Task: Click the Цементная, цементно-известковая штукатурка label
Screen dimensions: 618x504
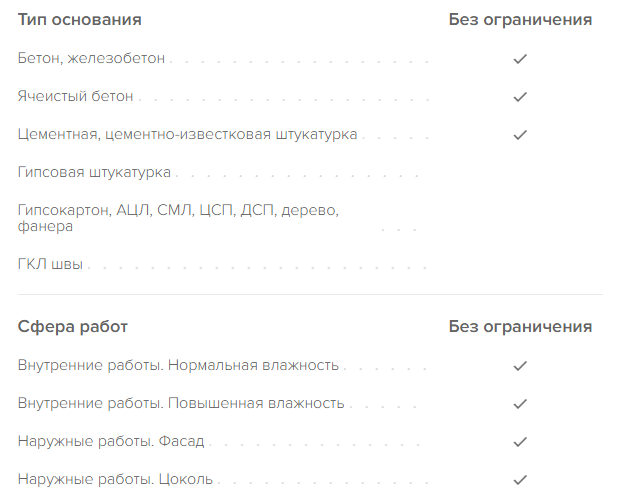Action: (x=187, y=135)
